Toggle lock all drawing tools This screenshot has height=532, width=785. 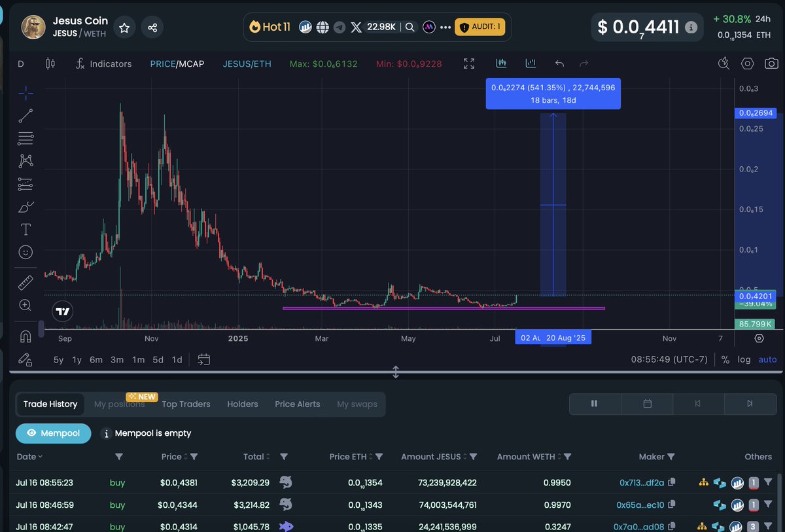pyautogui.click(x=26, y=359)
